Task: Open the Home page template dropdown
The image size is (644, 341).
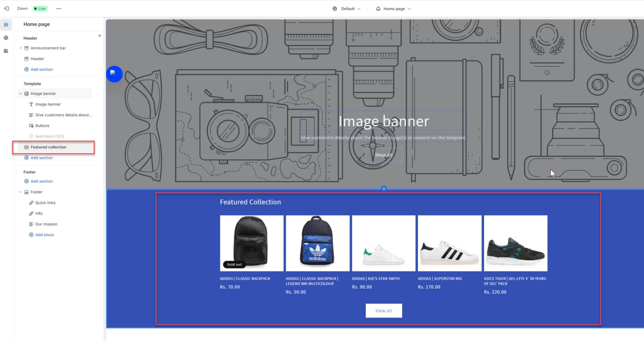Action: pyautogui.click(x=393, y=9)
